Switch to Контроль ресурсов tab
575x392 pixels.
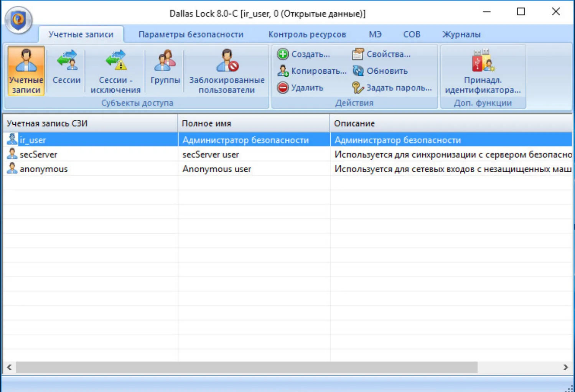307,34
